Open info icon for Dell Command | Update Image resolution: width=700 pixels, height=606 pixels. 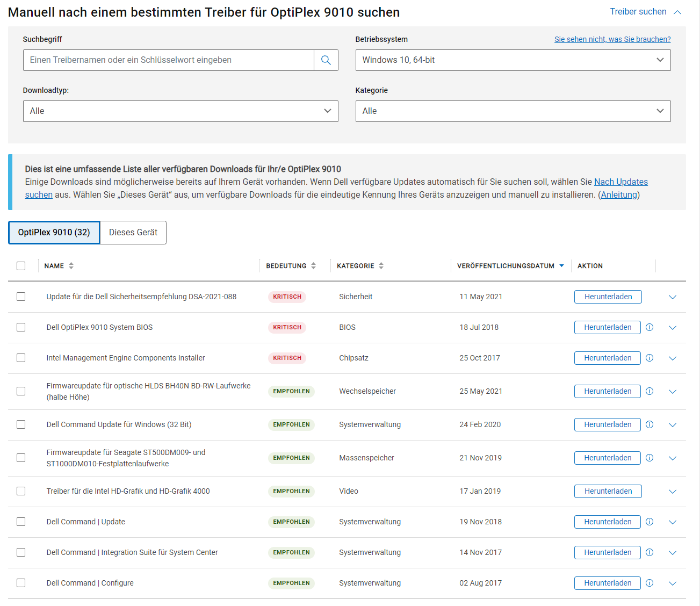point(650,522)
